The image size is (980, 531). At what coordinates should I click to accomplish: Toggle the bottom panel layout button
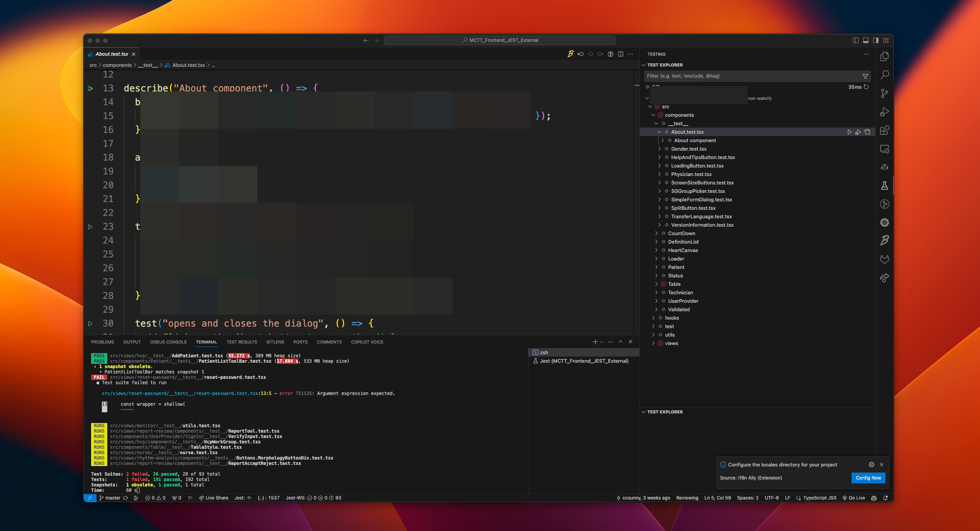(865, 40)
